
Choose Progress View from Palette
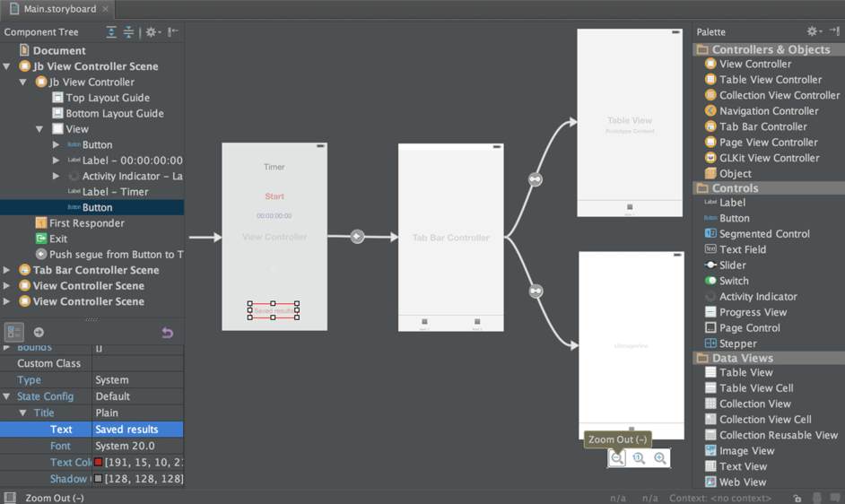coord(745,312)
